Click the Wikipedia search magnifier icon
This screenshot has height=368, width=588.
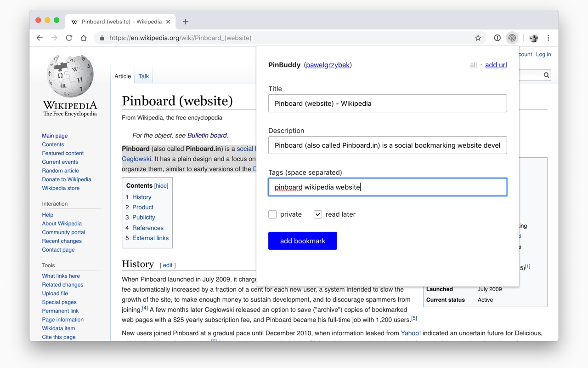point(546,75)
